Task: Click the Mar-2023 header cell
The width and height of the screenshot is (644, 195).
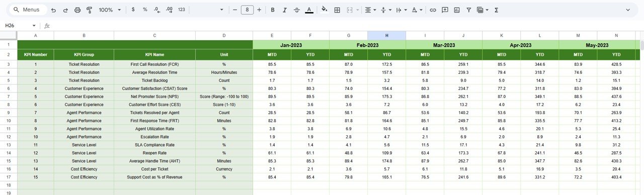Action: pyautogui.click(x=444, y=45)
